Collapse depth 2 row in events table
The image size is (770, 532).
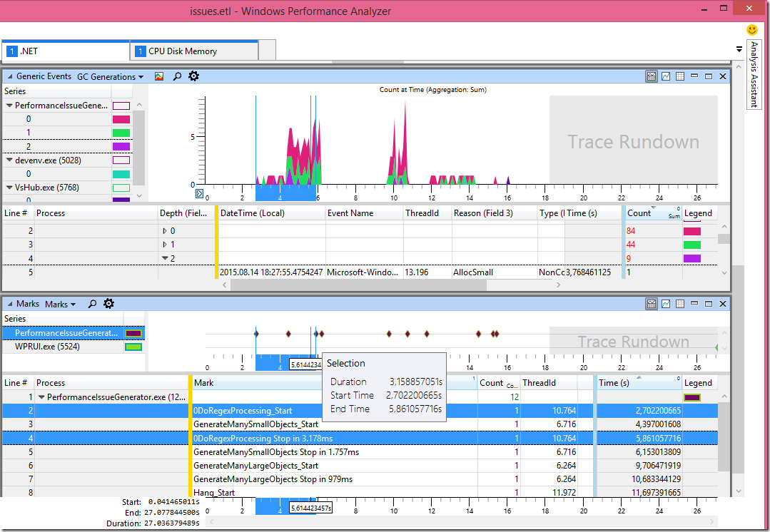[x=165, y=258]
